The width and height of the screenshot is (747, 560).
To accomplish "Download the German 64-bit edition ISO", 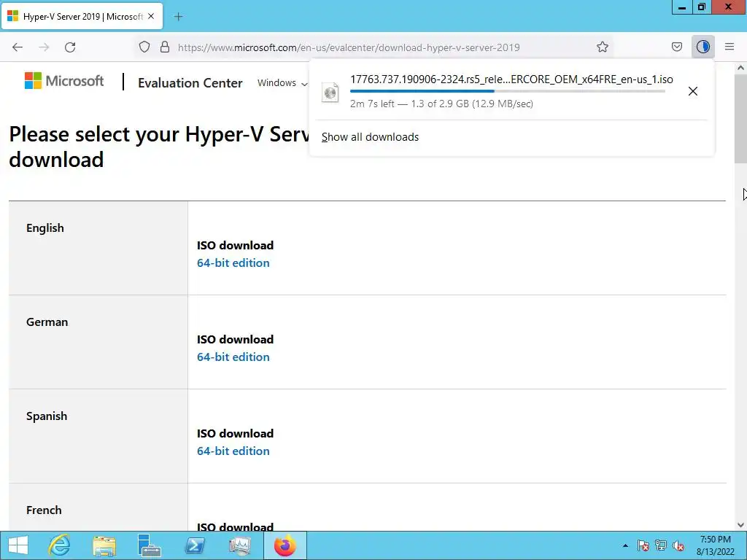I will pos(233,357).
